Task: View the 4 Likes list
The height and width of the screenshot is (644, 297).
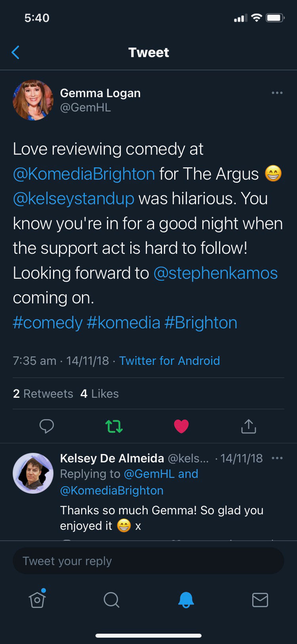Action: 99,394
